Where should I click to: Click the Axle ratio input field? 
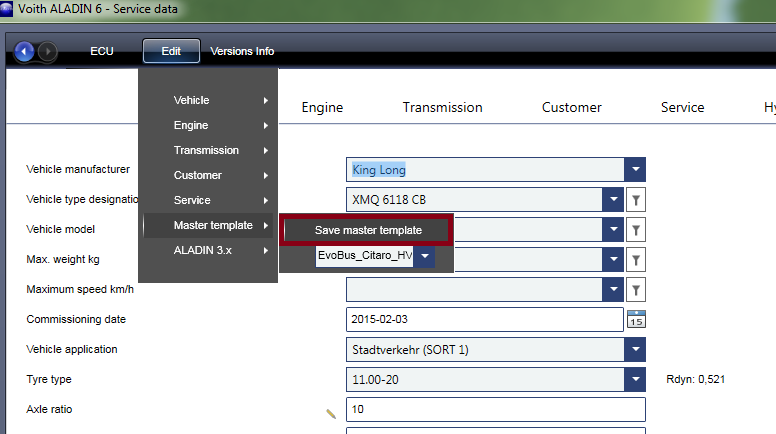(496, 409)
